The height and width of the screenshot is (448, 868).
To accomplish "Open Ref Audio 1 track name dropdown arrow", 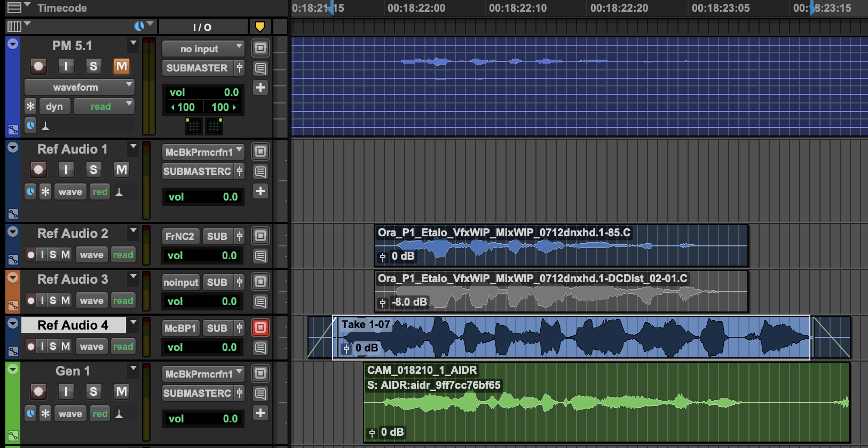I will tap(133, 146).
